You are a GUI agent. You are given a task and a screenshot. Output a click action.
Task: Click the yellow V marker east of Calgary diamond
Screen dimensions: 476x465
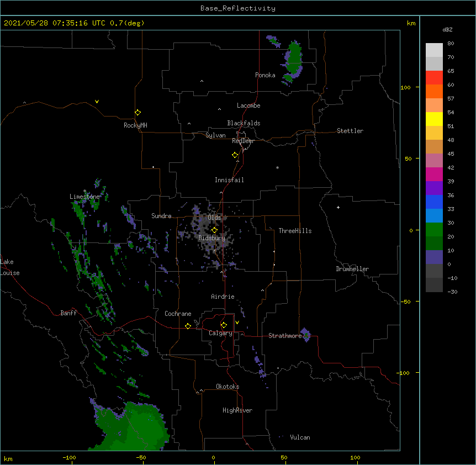(237, 323)
